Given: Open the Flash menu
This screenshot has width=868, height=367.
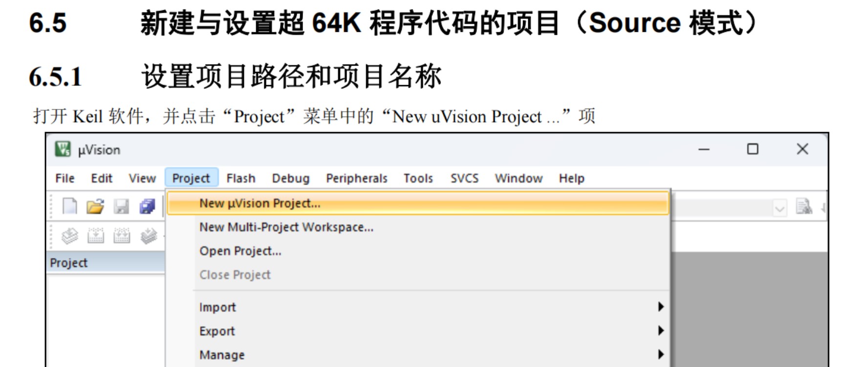Looking at the screenshot, I should [x=241, y=178].
